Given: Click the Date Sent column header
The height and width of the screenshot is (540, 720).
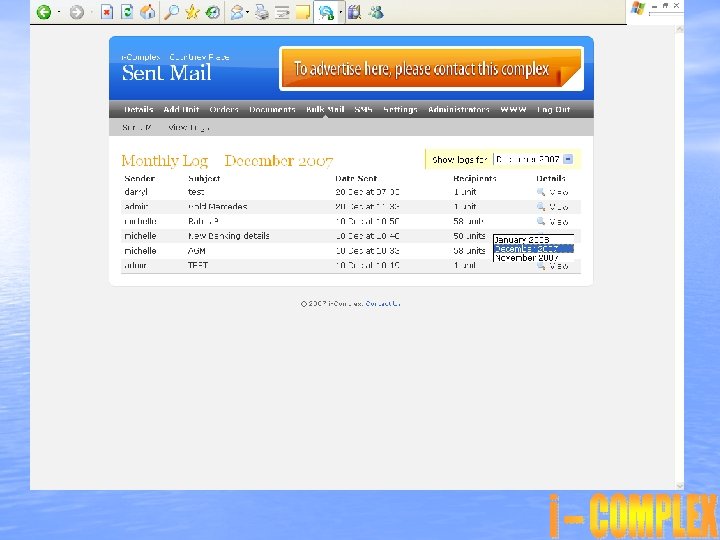Looking at the screenshot, I should [356, 178].
